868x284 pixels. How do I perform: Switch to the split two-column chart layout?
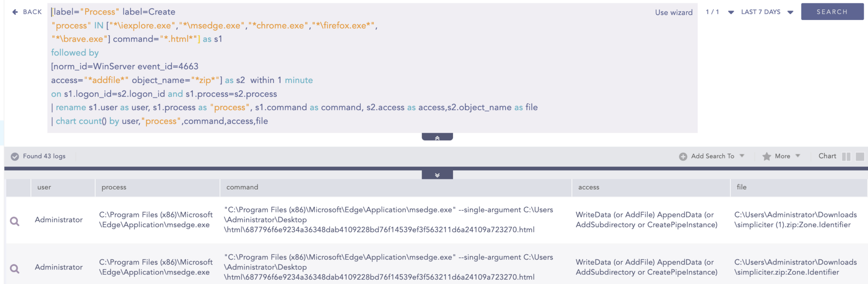pos(846,156)
